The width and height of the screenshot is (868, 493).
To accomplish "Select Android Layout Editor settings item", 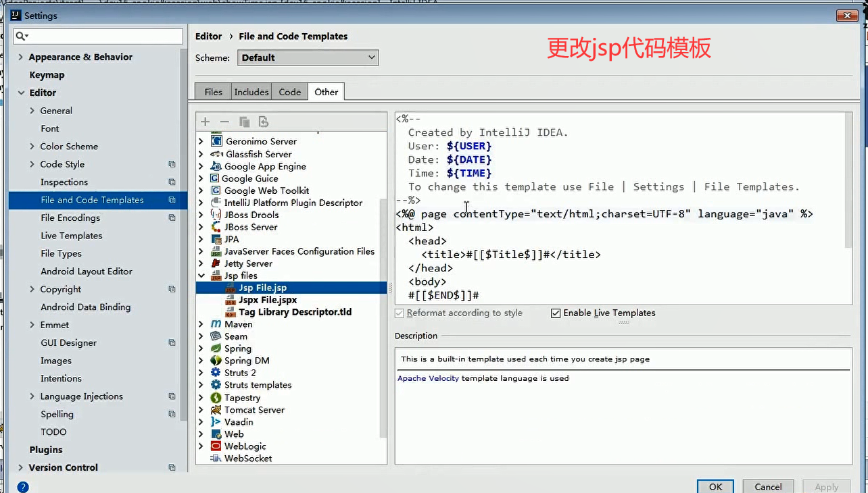I will coord(87,271).
